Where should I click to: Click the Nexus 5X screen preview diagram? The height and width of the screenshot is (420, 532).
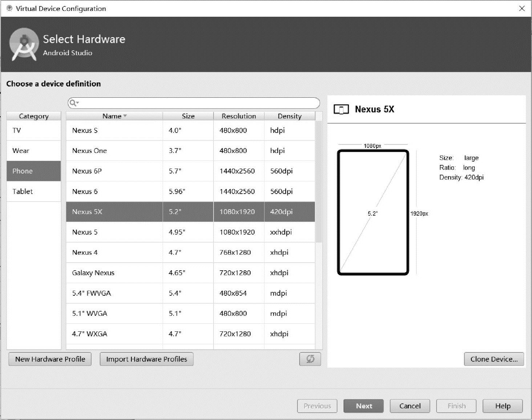coord(373,212)
